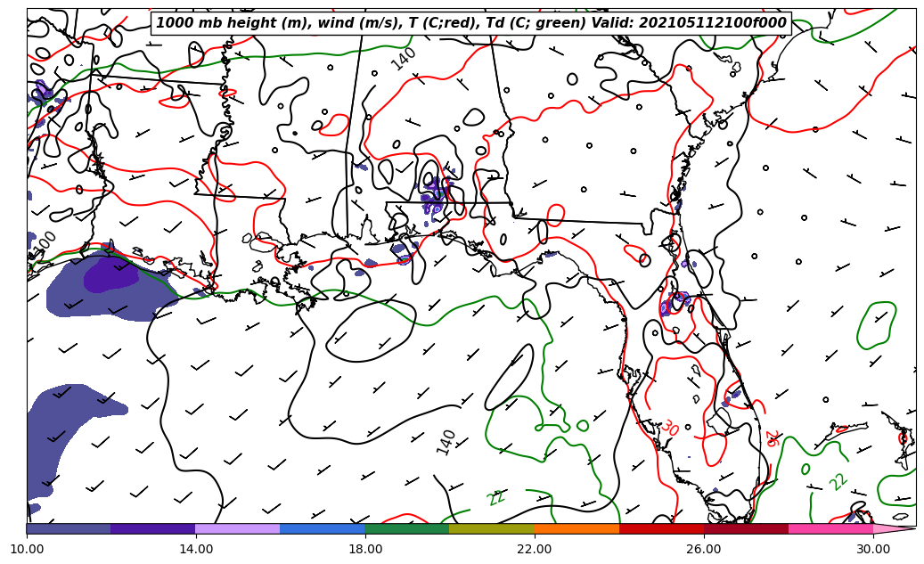
Task: Click the 10.00 colorbar tick label
Action: (x=27, y=549)
